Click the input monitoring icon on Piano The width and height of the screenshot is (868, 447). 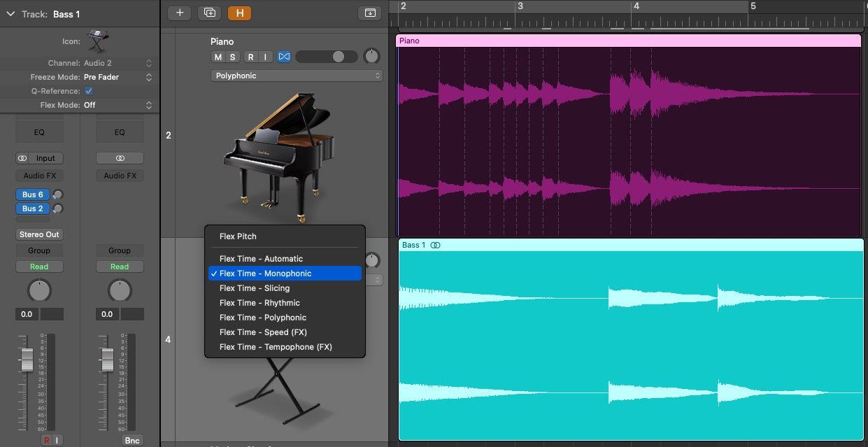click(266, 57)
